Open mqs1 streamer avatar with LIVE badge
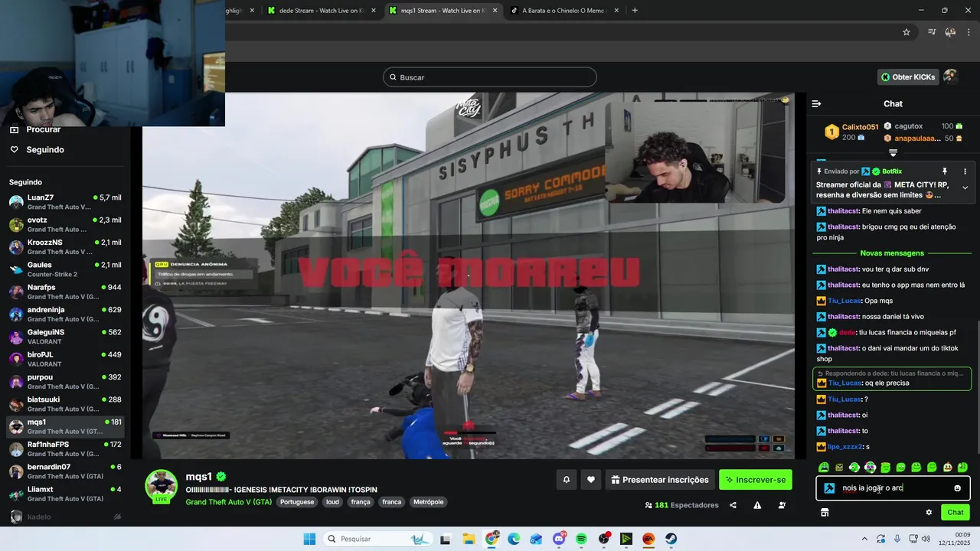Viewport: 980px width, 551px height. click(162, 486)
